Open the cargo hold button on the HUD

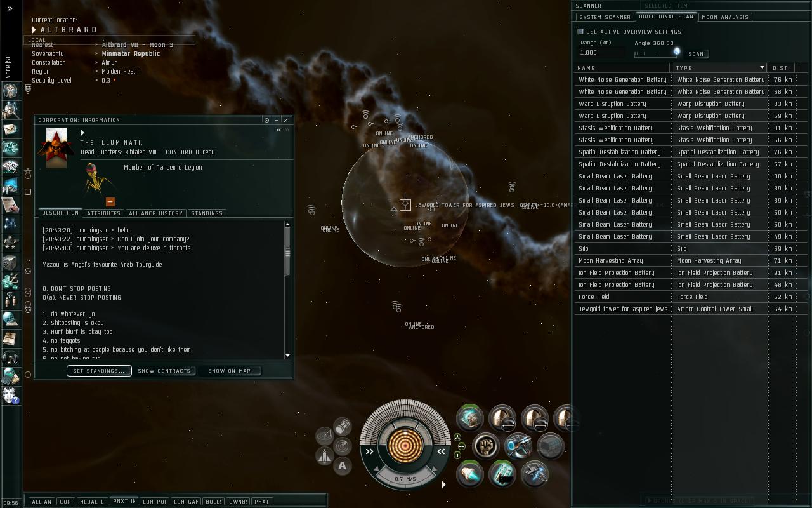[x=343, y=425]
